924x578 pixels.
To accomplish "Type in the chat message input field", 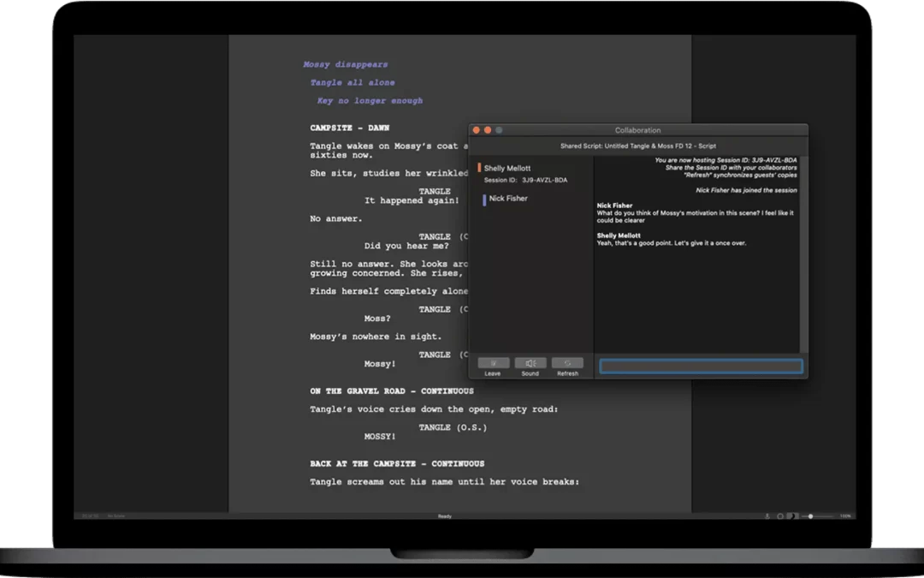I will [x=701, y=366].
